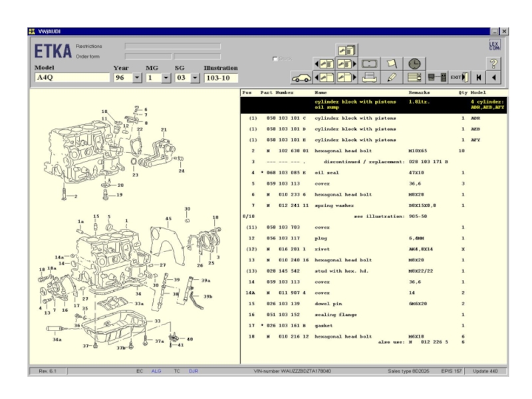Image resolution: width=532 pixels, height=399 pixels.
Task: Open the price banknote icon
Action: [x=370, y=64]
